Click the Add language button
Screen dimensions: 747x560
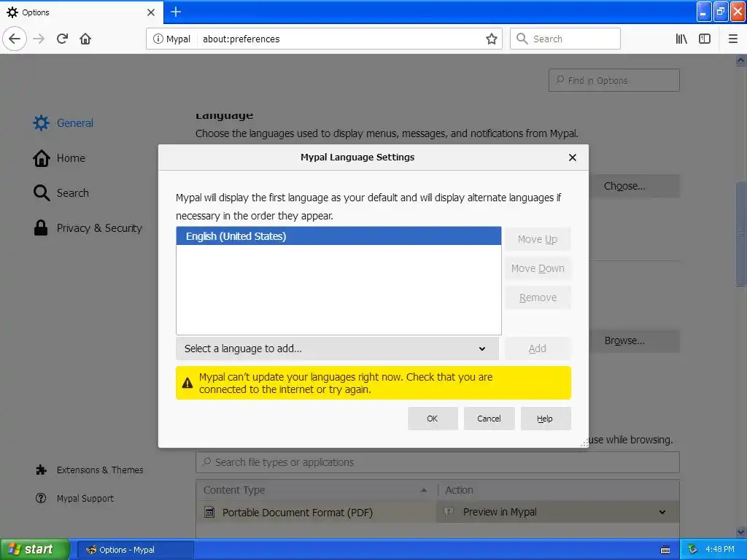tap(538, 349)
